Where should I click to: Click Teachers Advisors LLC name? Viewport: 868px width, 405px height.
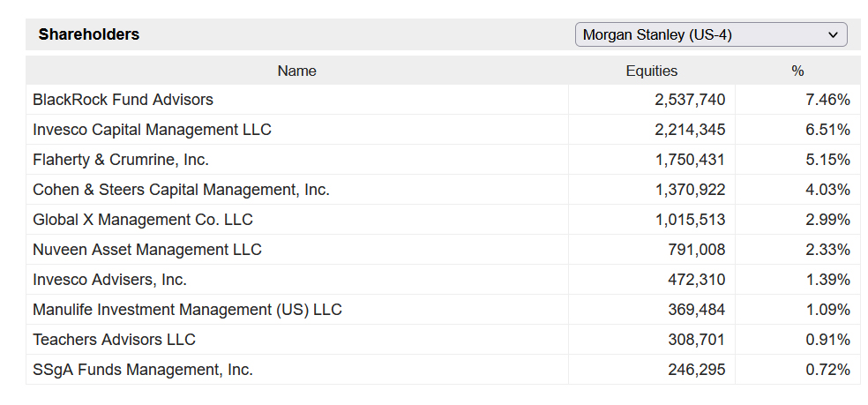click(x=114, y=340)
